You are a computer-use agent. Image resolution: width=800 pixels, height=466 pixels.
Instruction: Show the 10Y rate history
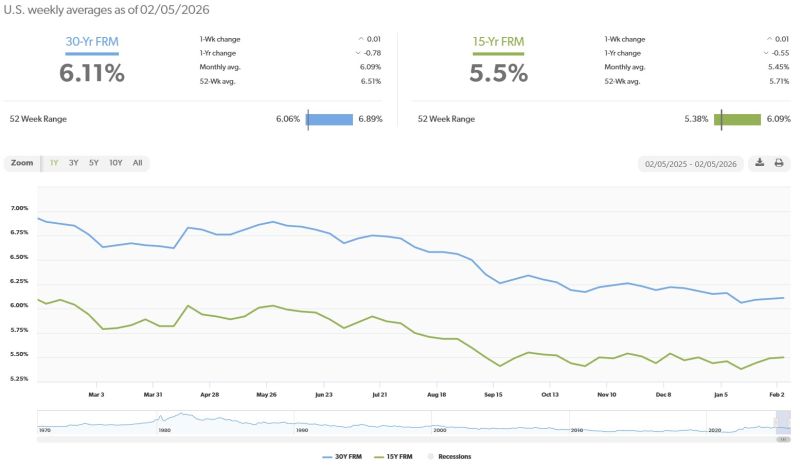(x=116, y=163)
